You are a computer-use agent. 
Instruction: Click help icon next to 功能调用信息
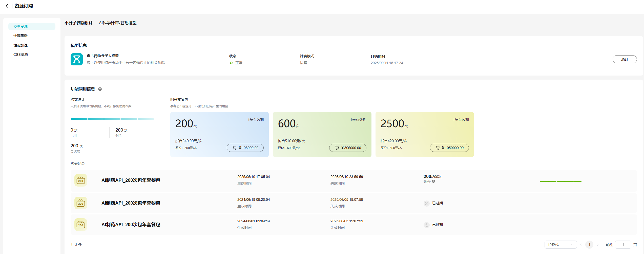pos(100,89)
